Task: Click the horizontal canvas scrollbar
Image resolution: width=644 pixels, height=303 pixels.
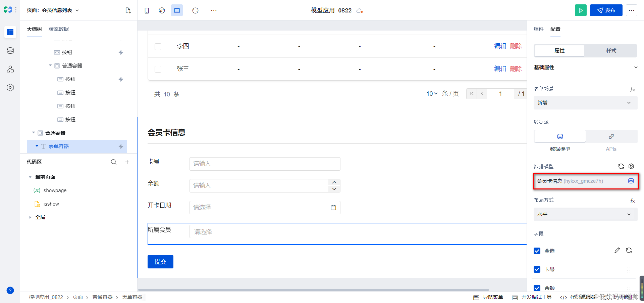Action: tap(313, 290)
